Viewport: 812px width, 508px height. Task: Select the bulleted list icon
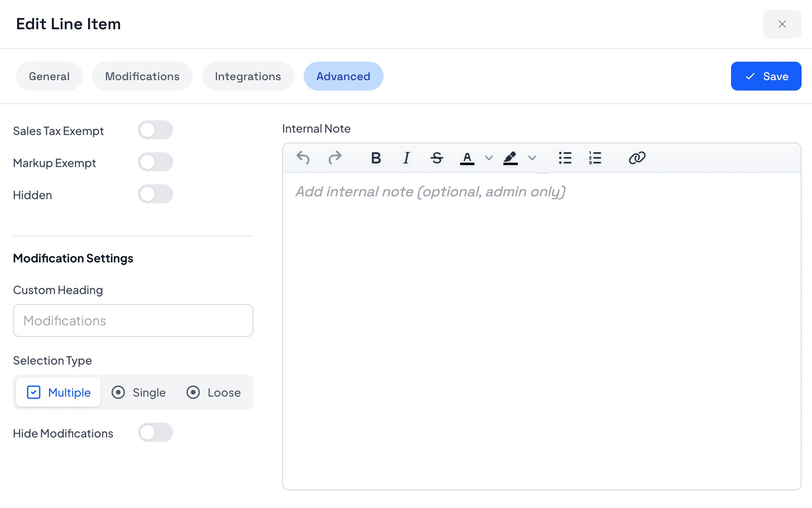[x=565, y=157]
